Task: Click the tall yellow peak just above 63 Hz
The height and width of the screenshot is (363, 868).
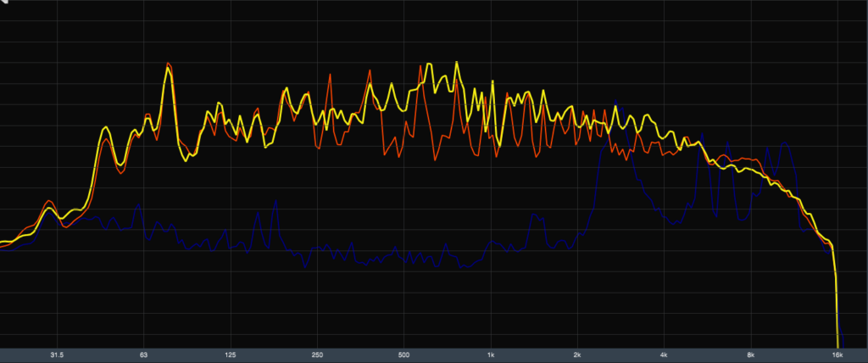Action: (x=168, y=67)
